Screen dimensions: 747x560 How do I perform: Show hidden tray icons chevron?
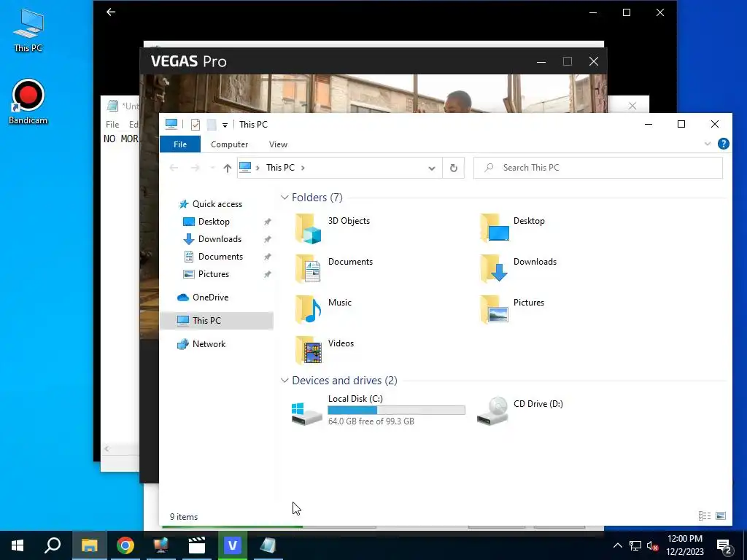pyautogui.click(x=617, y=545)
